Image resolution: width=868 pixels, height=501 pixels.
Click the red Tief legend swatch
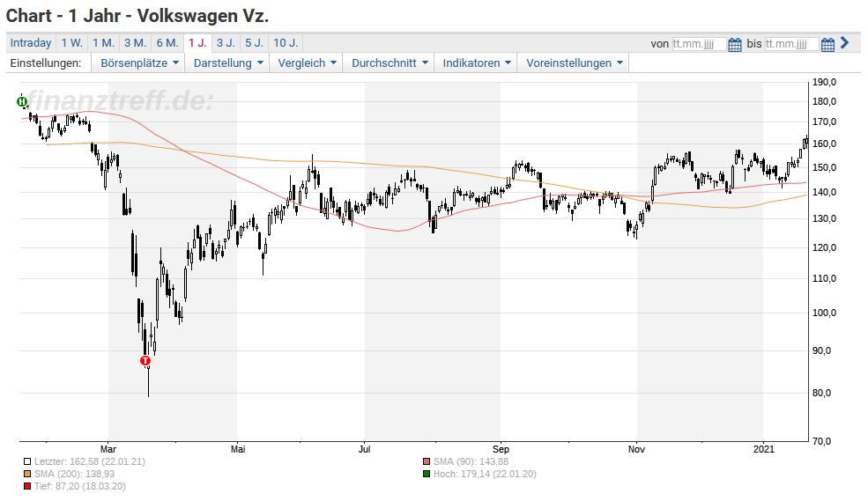27,487
